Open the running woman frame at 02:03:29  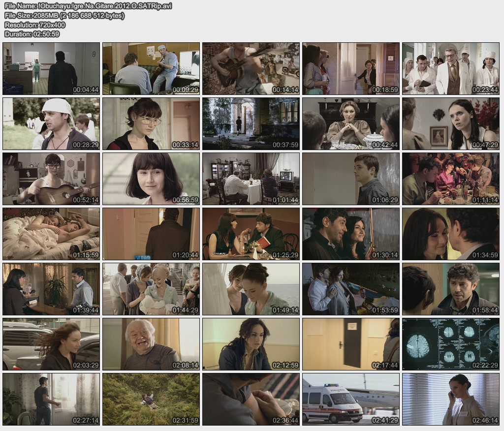point(51,344)
